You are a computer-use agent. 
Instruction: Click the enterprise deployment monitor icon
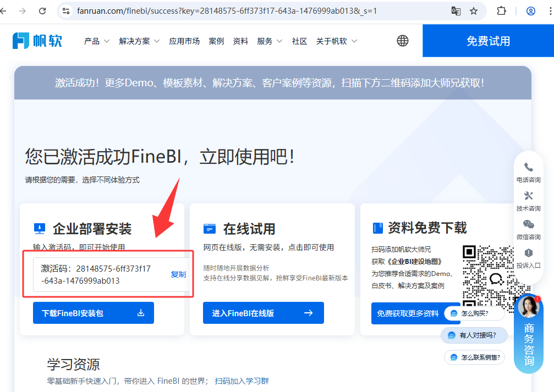(x=40, y=229)
